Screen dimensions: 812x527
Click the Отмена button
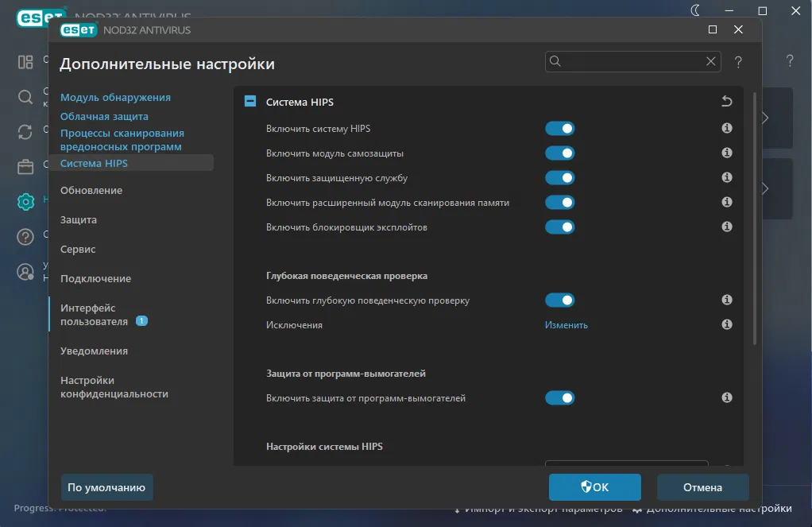702,487
